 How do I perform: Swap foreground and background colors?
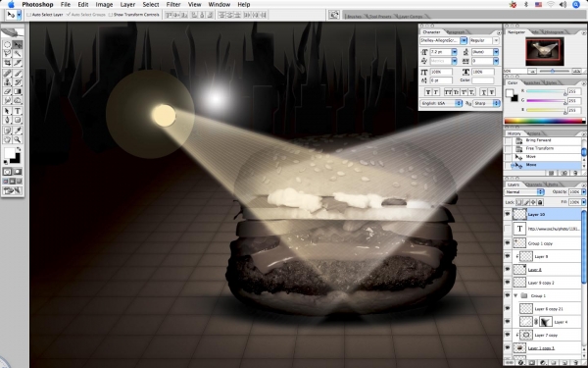[19, 149]
